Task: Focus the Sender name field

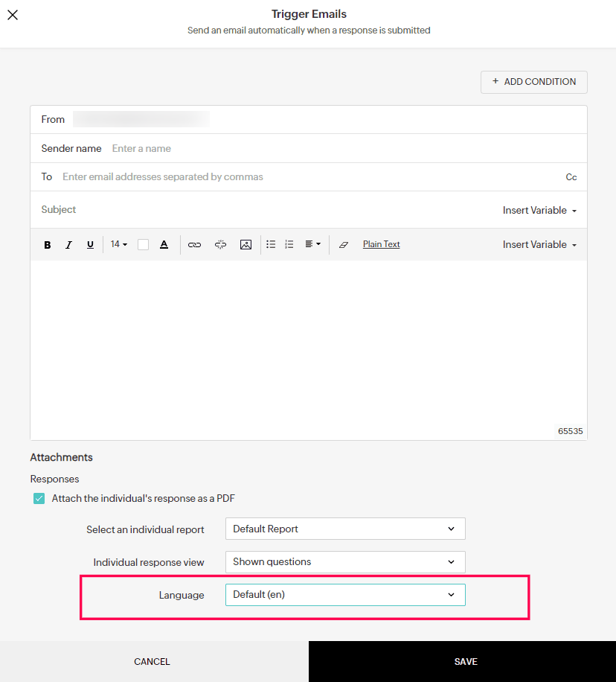Action: click(309, 148)
